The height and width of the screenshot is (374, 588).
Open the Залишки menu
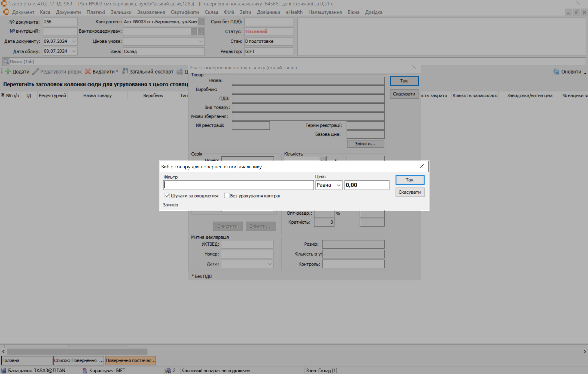(121, 12)
